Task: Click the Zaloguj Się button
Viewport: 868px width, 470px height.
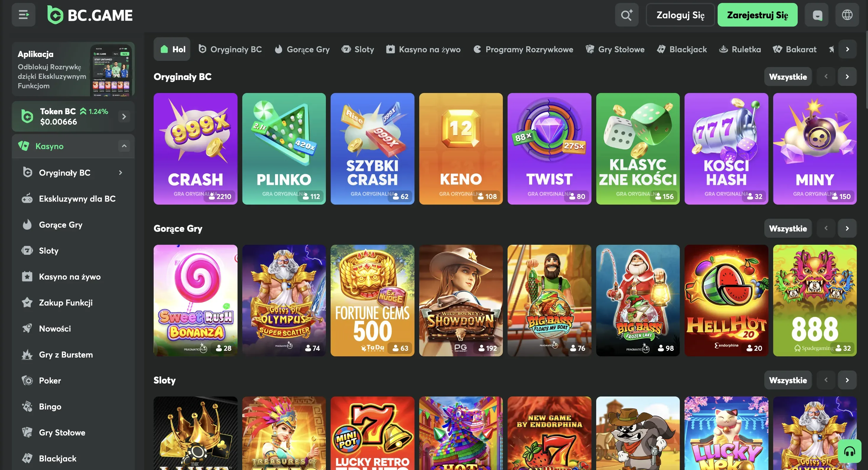Action: coord(680,15)
